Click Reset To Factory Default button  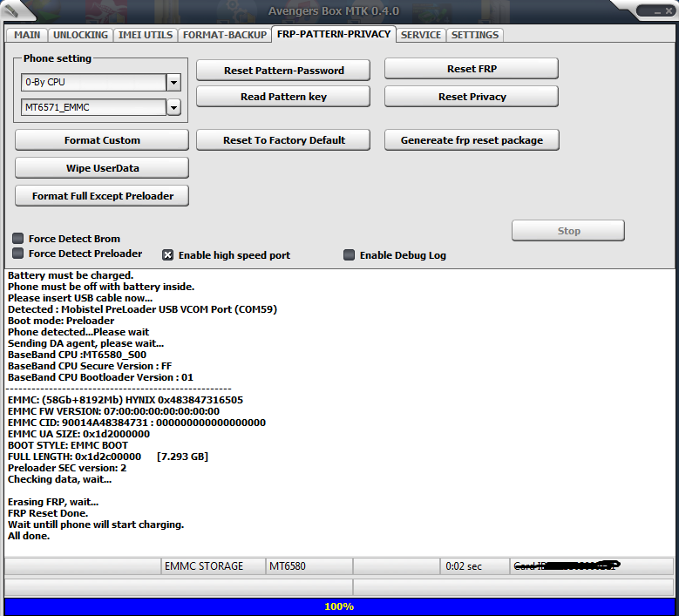pos(283,140)
